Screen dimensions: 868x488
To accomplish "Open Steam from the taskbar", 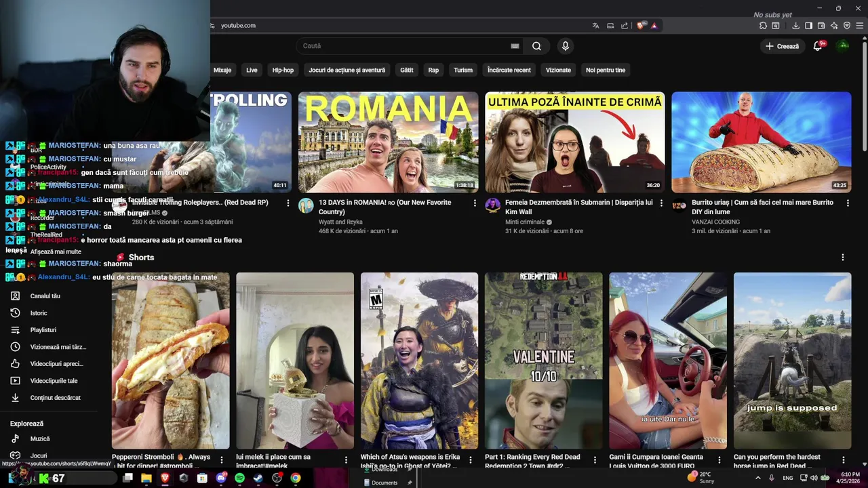I will (258, 478).
